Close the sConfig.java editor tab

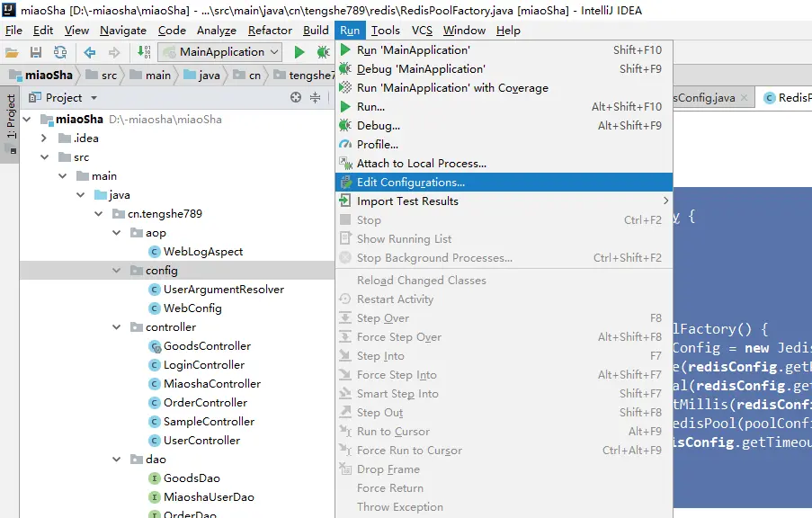(x=745, y=97)
